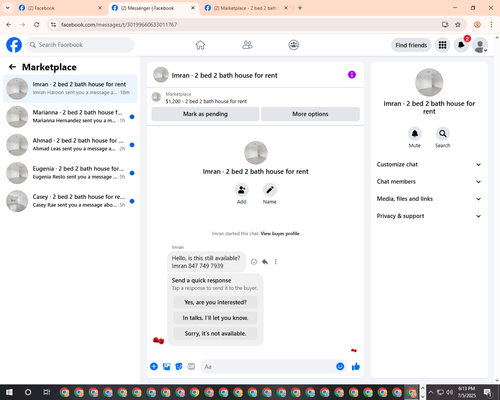Open the $1,200 listing thumbnail in header
The width and height of the screenshot is (500, 400).
[156, 97]
